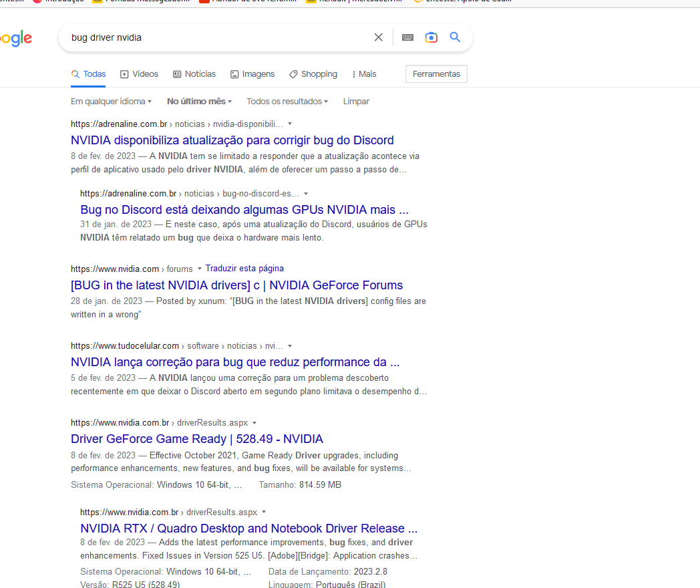Click Data de Lançamento: 2023.2.8 text
Viewport: 700px width, 588px height.
[328, 571]
